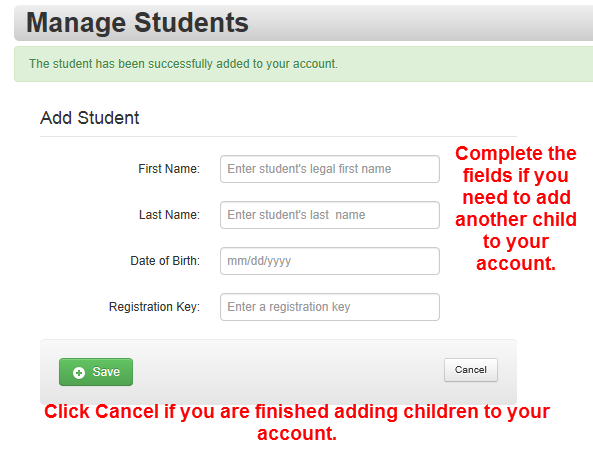The width and height of the screenshot is (593, 453).
Task: Click the gray footer bar between Save and Cancel
Action: 287,372
